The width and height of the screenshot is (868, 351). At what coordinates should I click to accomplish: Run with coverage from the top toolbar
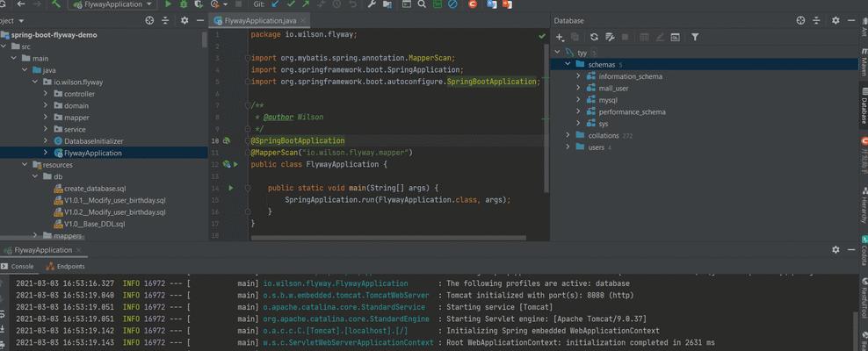click(199, 4)
